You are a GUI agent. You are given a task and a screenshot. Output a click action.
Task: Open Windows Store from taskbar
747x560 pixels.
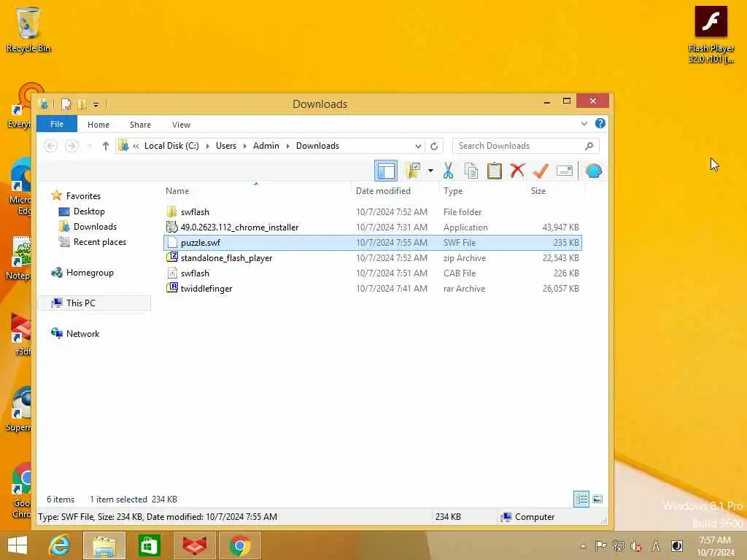pos(149,545)
